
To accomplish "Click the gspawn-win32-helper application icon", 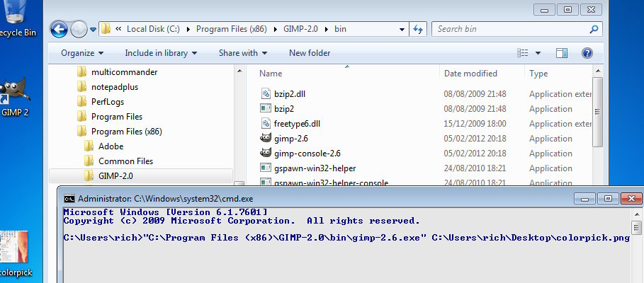I will (x=266, y=168).
